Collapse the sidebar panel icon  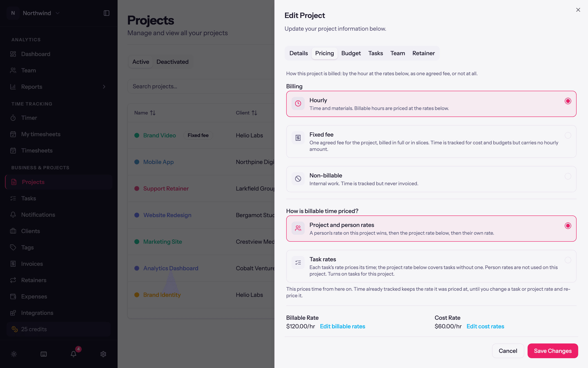106,13
